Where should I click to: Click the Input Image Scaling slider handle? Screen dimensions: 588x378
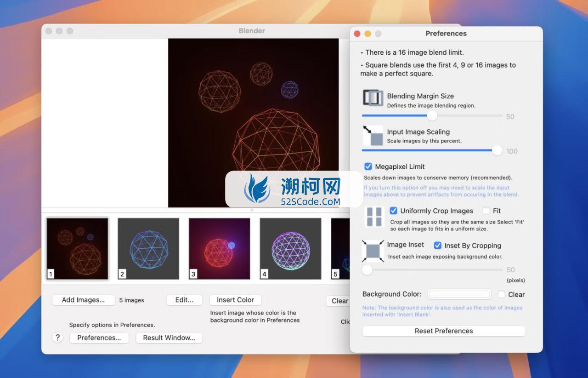click(497, 150)
